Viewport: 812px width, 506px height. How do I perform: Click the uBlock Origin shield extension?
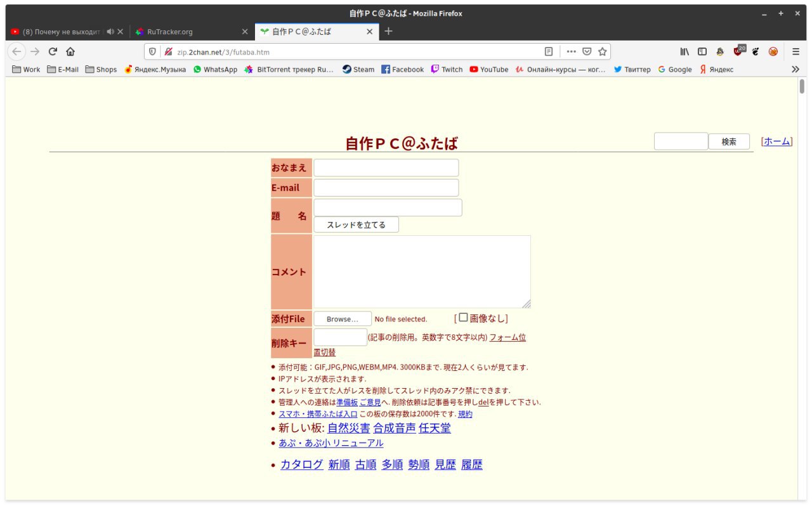click(x=738, y=51)
